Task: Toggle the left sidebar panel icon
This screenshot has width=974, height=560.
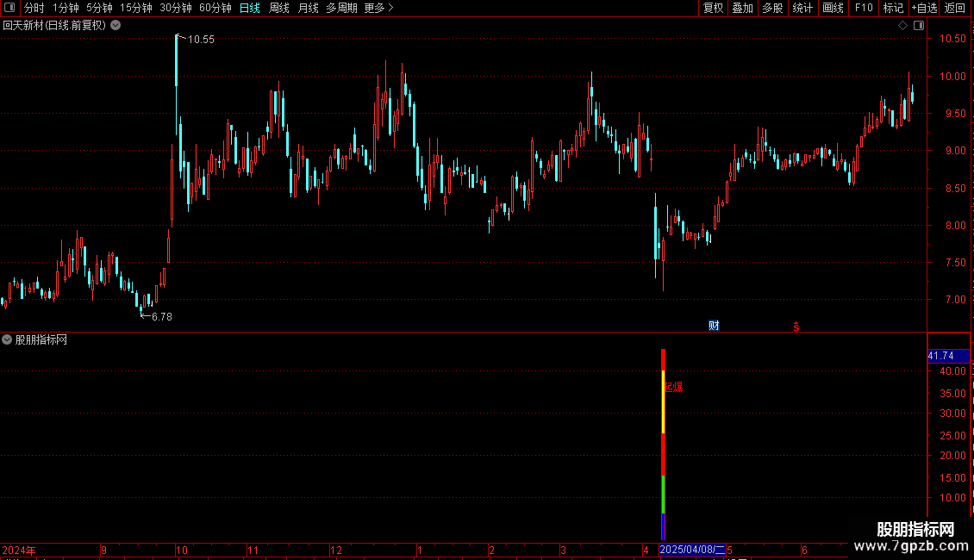Action: tap(9, 8)
